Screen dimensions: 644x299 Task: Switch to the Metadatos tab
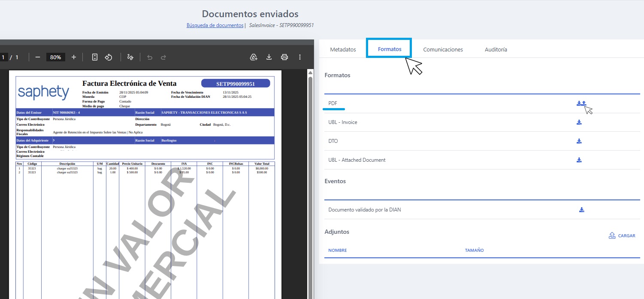pos(343,49)
